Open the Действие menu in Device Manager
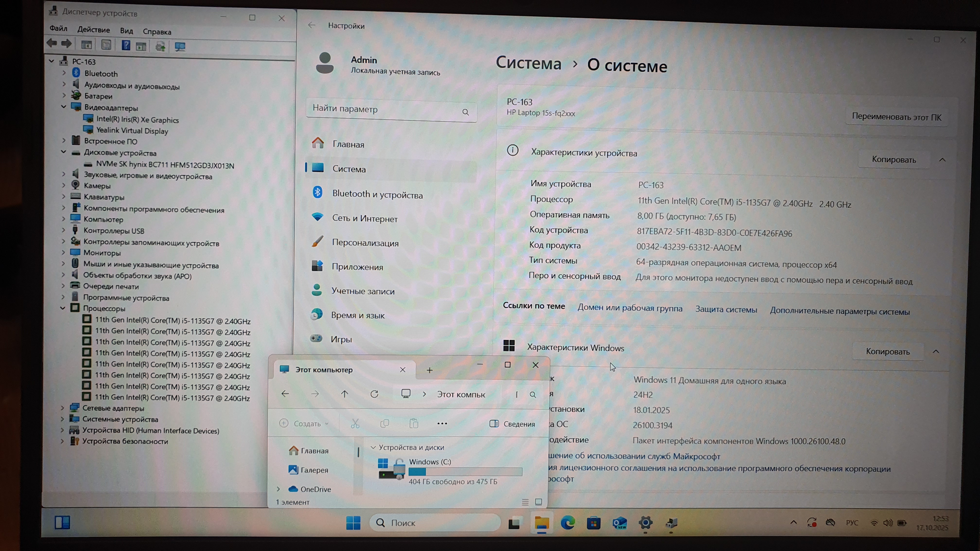The image size is (980, 551). click(94, 30)
